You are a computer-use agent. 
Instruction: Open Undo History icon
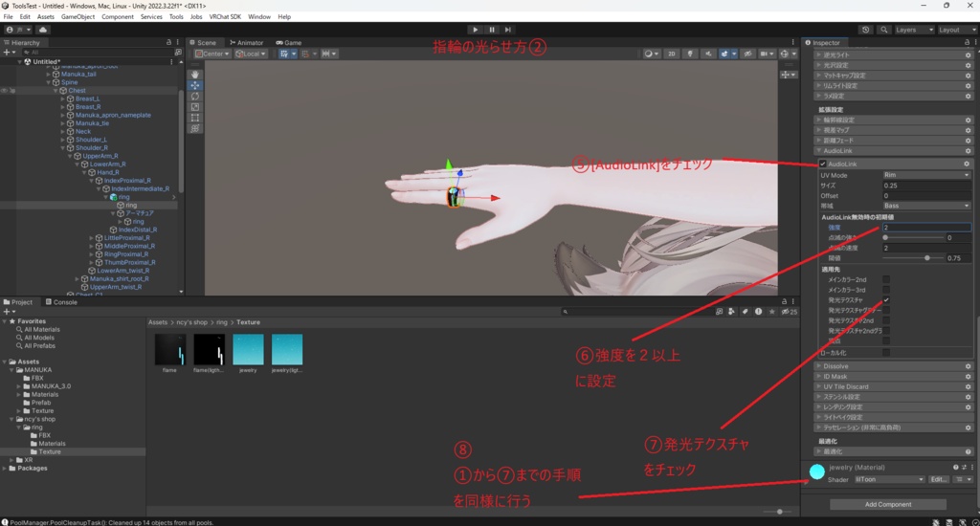[865, 30]
